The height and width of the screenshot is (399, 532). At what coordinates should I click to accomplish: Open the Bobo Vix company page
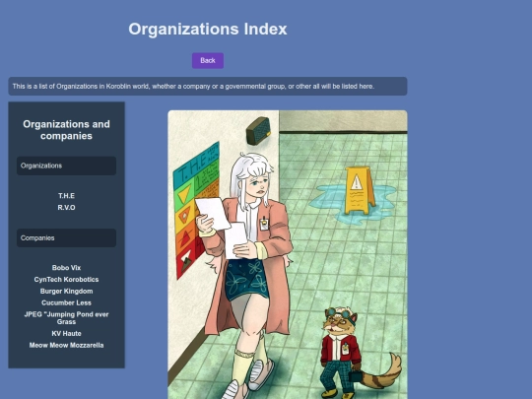(67, 268)
